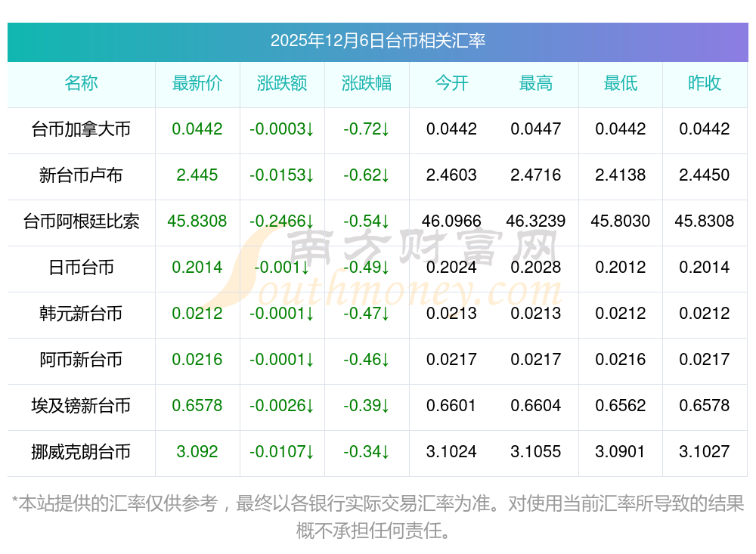Select the 涨跌额 column header
Viewport: 756px width, 554px height.
[282, 83]
